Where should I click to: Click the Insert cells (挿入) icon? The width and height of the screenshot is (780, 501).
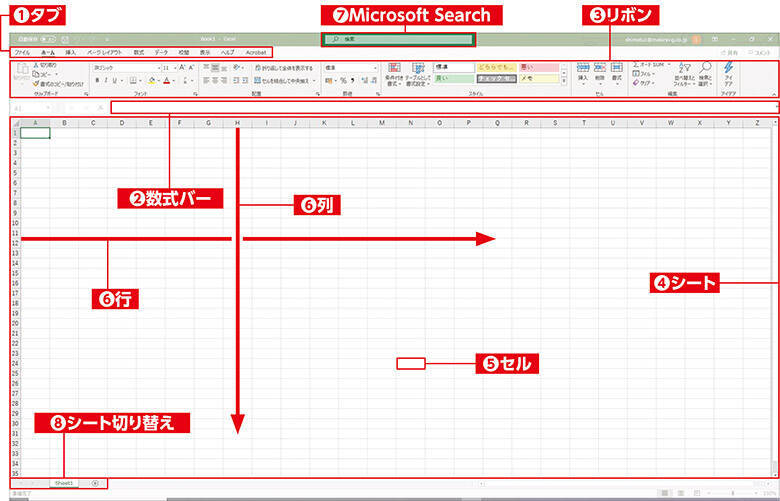583,68
